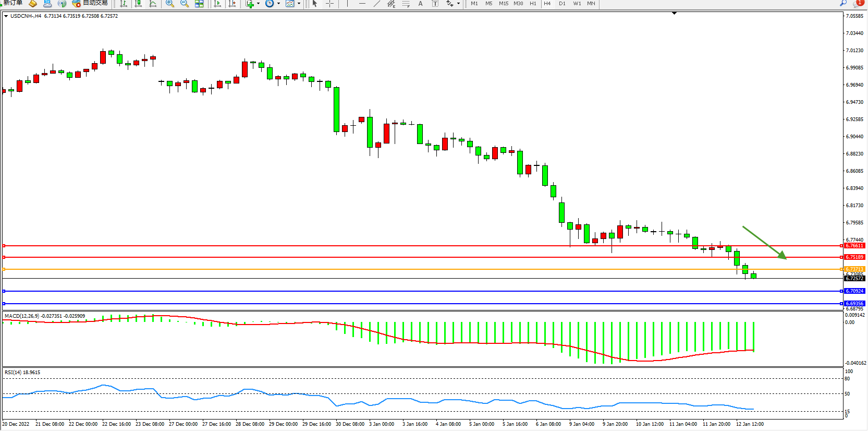Switch to the D1 timeframe
The height and width of the screenshot is (431, 868).
pos(562,4)
